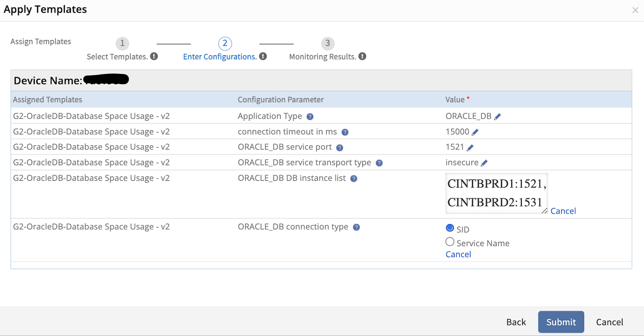Open help icon for Application Type
Screen dimensions: 644x336
tap(310, 117)
